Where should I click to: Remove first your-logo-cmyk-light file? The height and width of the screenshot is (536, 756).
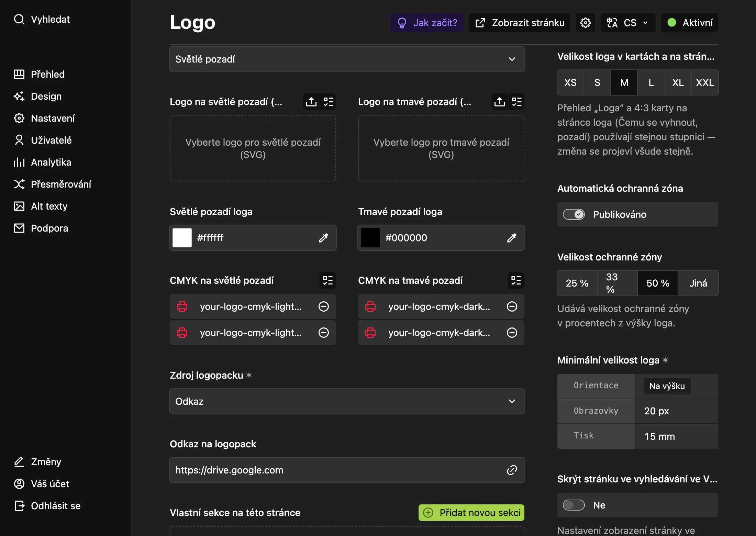click(324, 306)
